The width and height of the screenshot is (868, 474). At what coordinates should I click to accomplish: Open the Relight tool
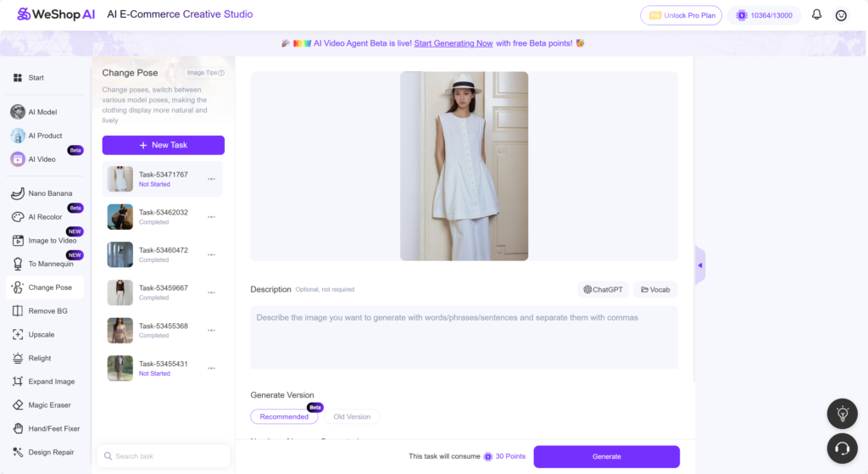point(39,358)
